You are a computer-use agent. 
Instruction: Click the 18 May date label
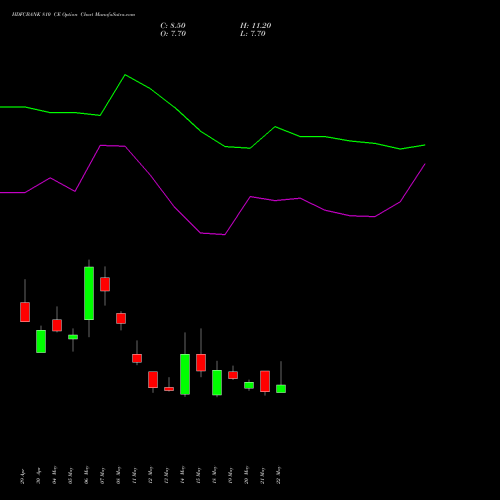click(x=215, y=475)
